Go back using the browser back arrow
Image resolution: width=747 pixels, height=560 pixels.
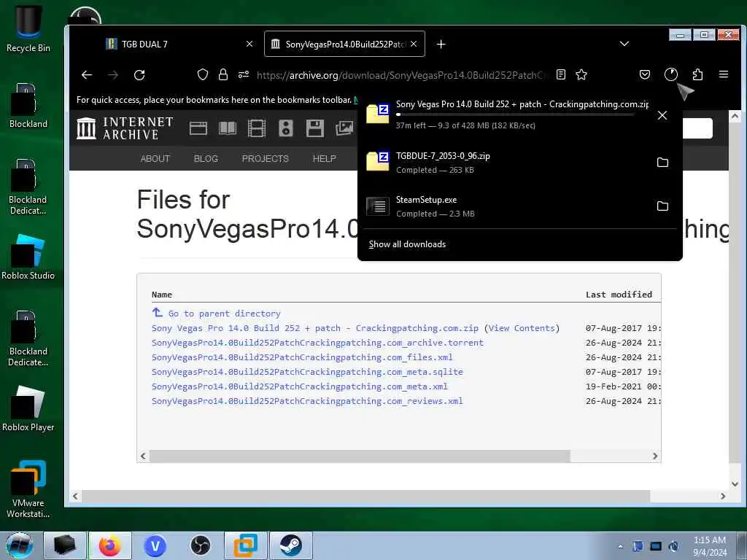tap(87, 75)
